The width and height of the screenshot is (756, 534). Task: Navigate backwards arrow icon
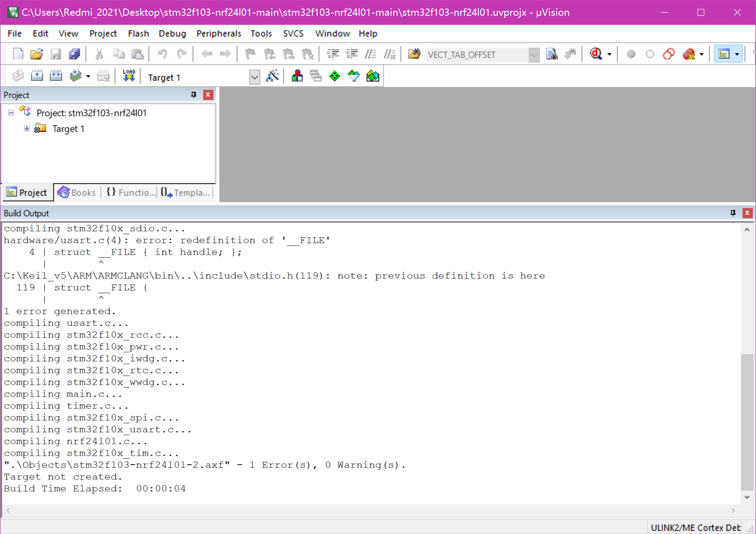[x=207, y=54]
